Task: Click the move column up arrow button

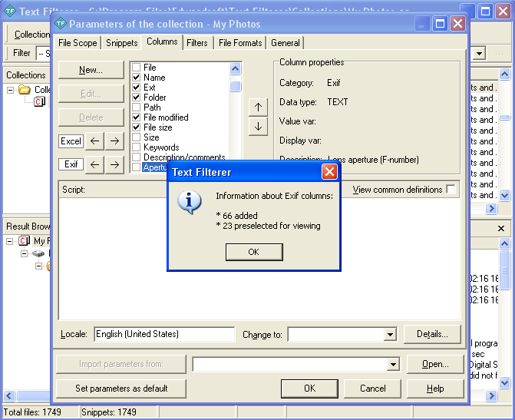Action: point(258,107)
